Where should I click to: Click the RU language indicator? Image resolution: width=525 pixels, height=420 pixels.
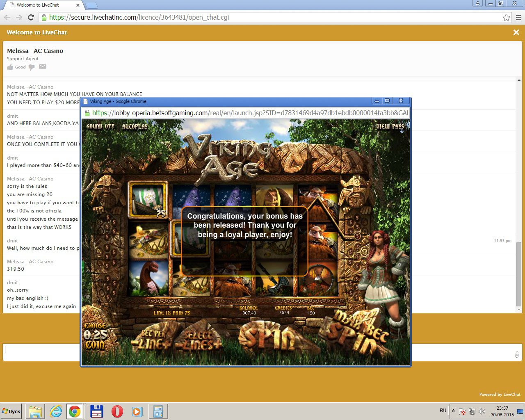coord(443,411)
